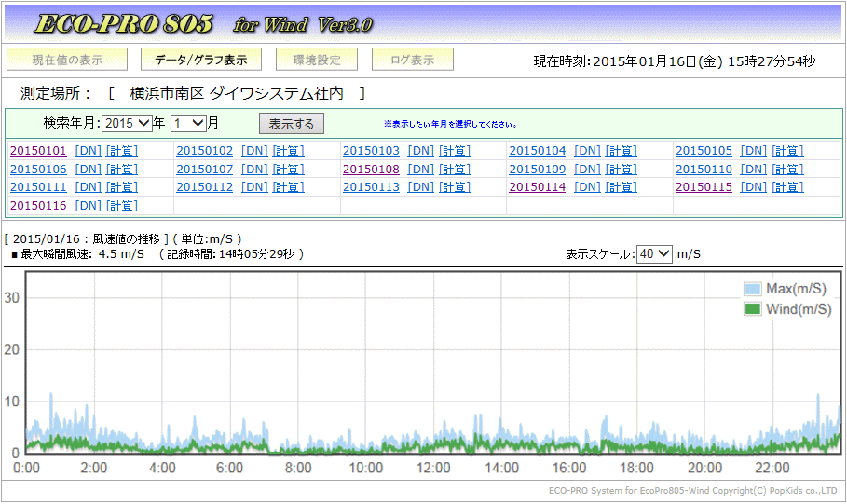Expand the month dropdown showing 1

pos(188,123)
